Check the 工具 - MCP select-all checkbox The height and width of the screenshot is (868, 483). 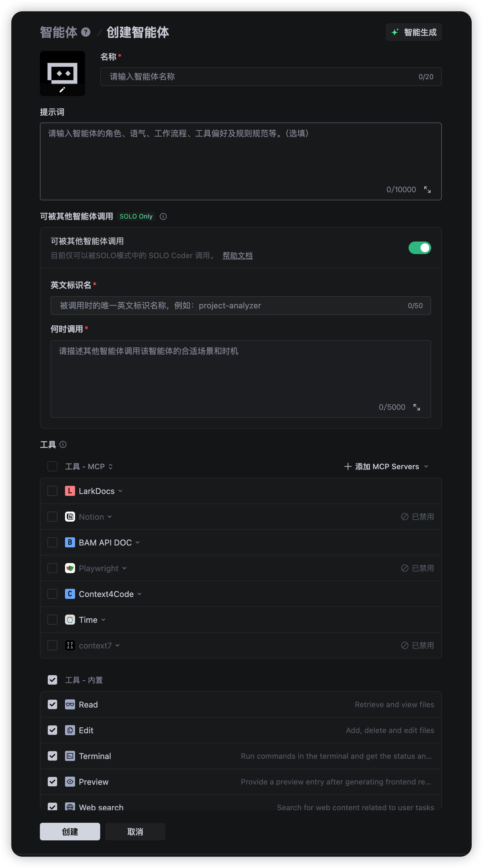(x=52, y=466)
